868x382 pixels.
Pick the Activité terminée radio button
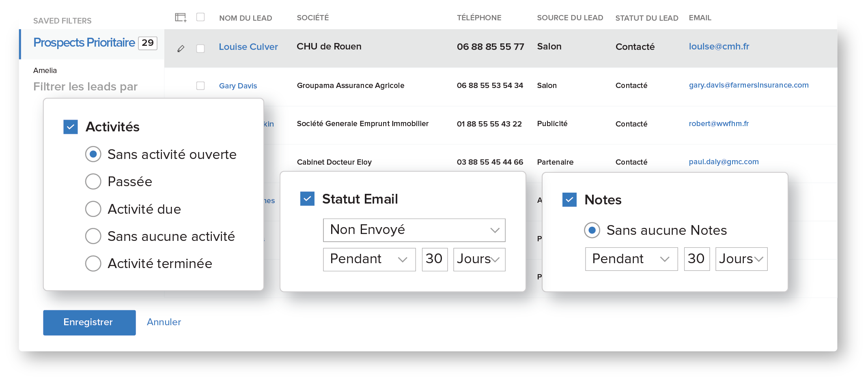93,264
